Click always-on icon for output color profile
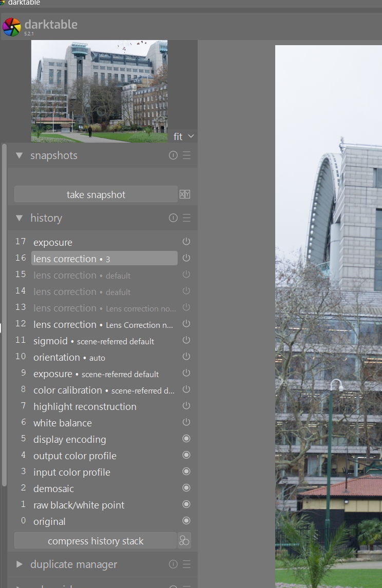This screenshot has height=588, width=382. 186,455
